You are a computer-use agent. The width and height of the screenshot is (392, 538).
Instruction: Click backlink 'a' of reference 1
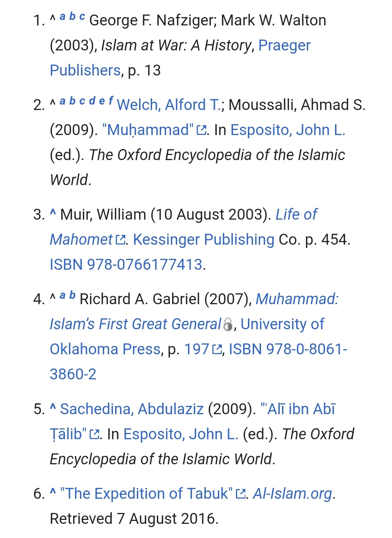pos(63,16)
